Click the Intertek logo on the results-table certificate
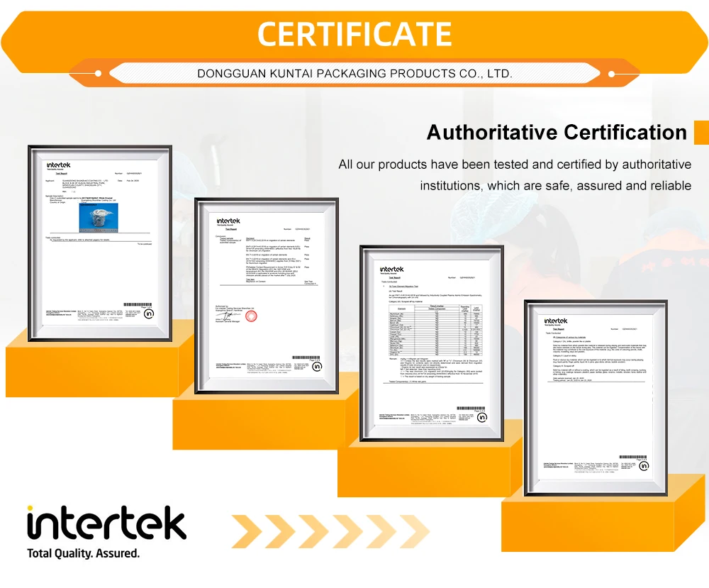 tap(391, 269)
